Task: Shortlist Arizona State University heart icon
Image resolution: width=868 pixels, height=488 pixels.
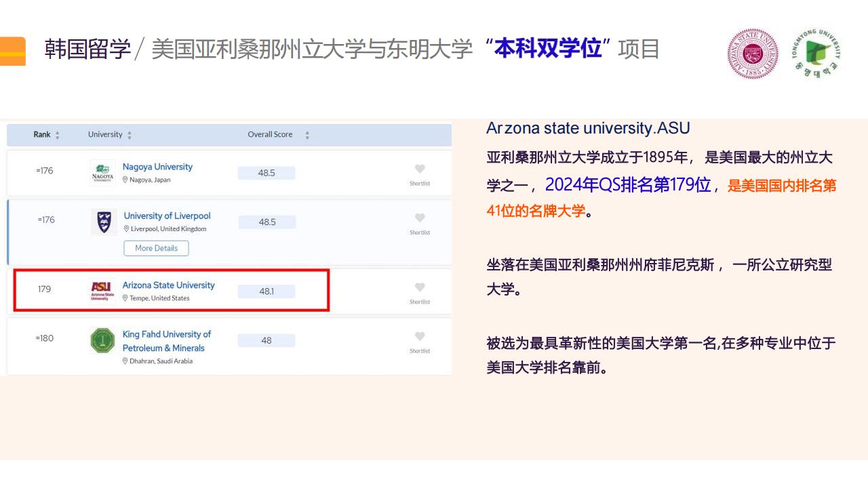Action: coord(420,287)
